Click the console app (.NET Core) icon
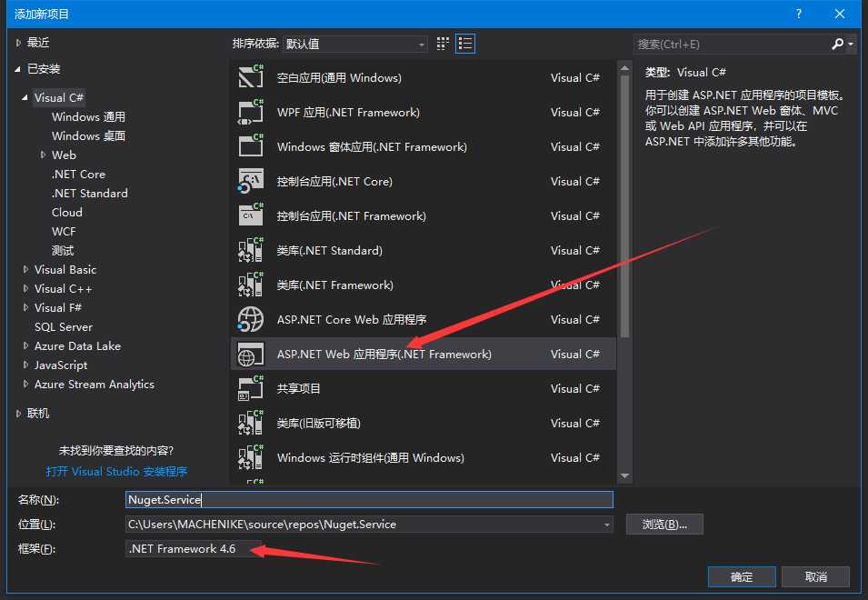The image size is (868, 600). [x=251, y=181]
